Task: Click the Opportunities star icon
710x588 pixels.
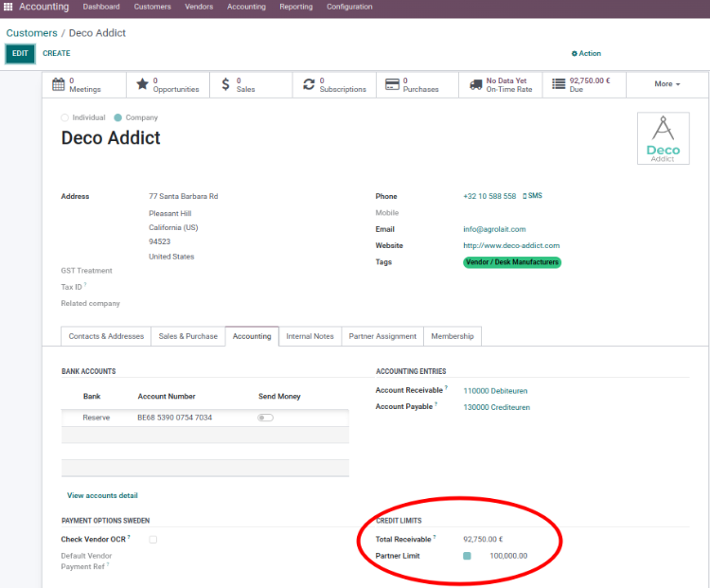Action: [x=142, y=84]
